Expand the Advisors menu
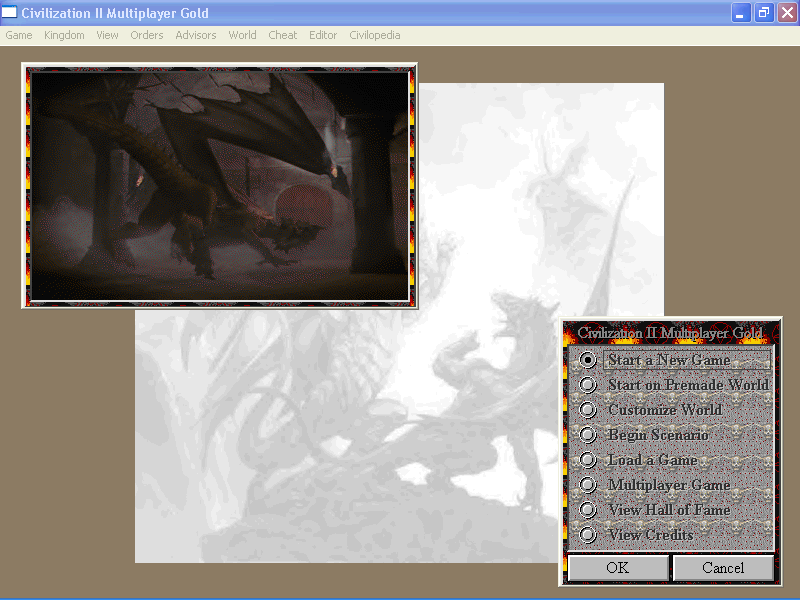Image resolution: width=800 pixels, height=600 pixels. click(196, 35)
